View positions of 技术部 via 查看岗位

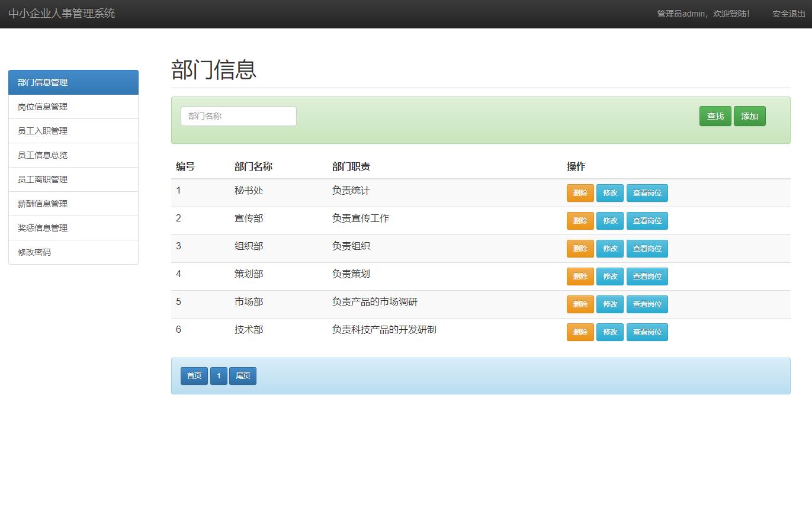pyautogui.click(x=647, y=332)
